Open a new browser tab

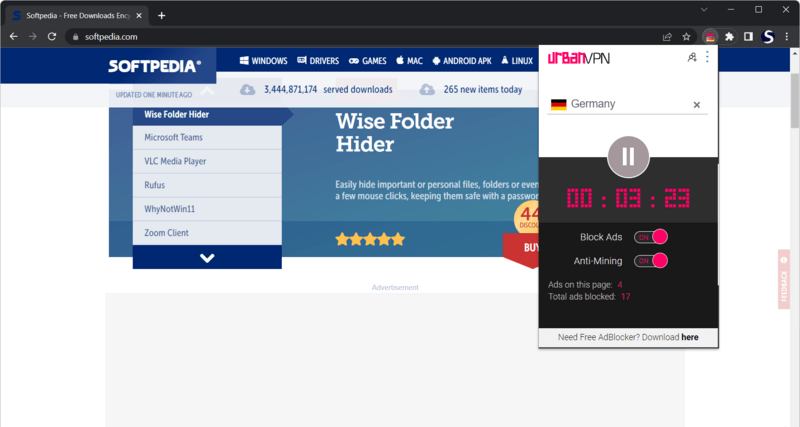[161, 16]
